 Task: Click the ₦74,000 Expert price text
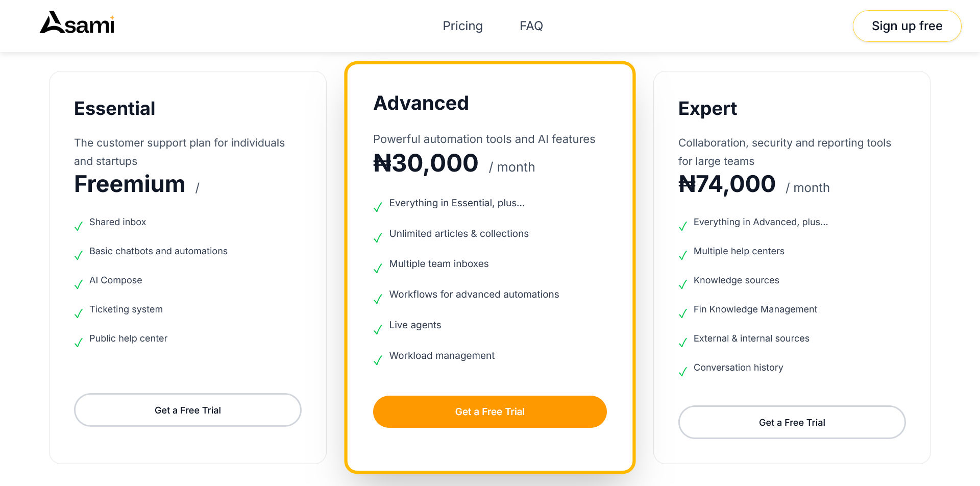727,184
